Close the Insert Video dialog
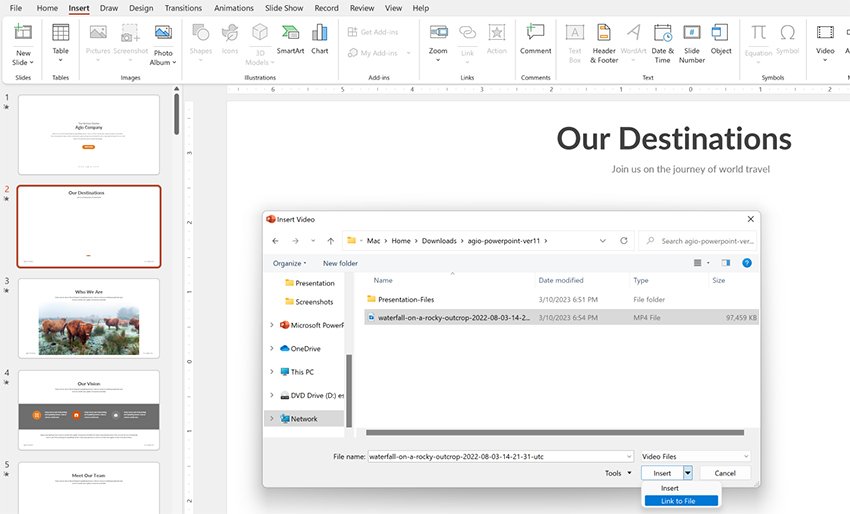Viewport: 850px width, 514px height. pos(750,219)
